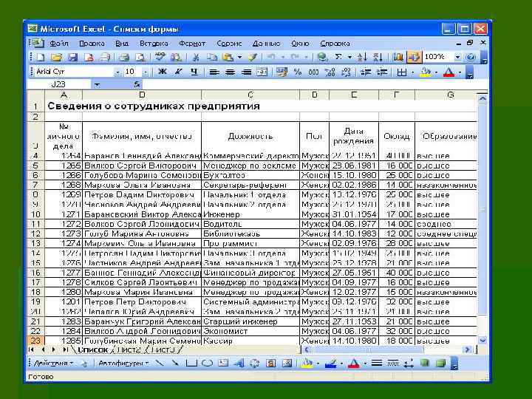This screenshot has height=399, width=532.
Task: Open the Файл menu
Action: pos(58,44)
